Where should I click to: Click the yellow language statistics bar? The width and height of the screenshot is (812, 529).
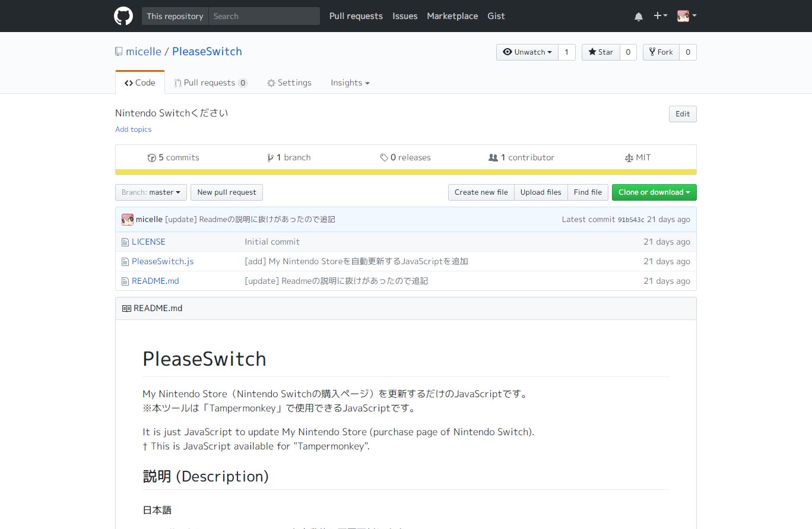(405, 172)
